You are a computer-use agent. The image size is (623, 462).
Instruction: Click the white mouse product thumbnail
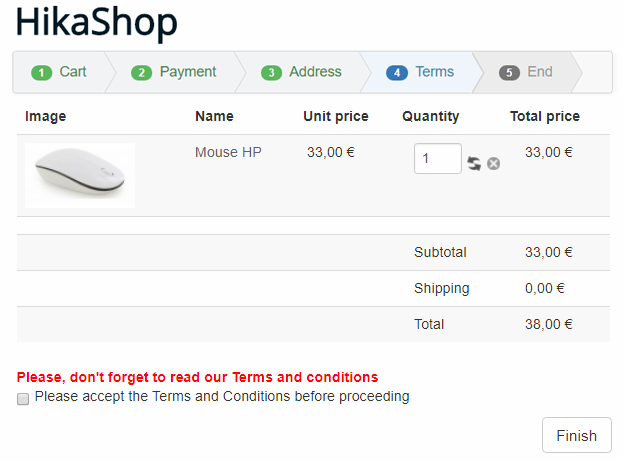[80, 175]
